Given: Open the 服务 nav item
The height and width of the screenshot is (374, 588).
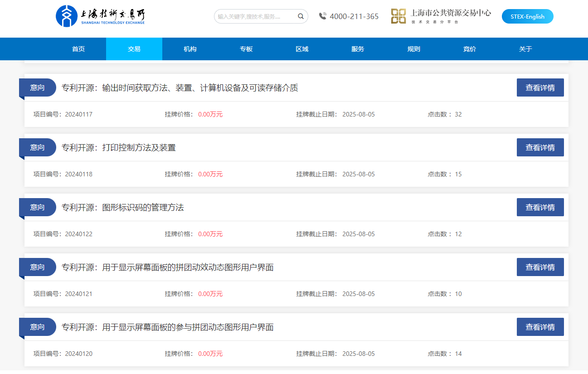Looking at the screenshot, I should pyautogui.click(x=358, y=49).
